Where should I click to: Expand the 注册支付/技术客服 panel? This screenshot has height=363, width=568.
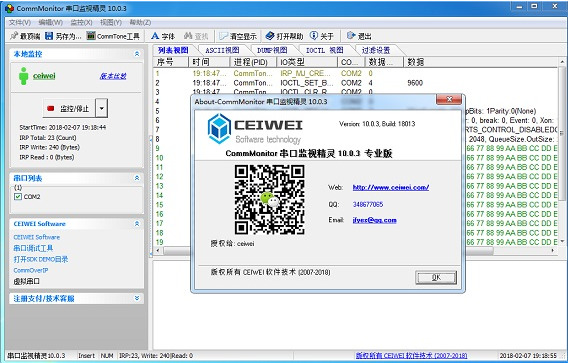click(137, 298)
